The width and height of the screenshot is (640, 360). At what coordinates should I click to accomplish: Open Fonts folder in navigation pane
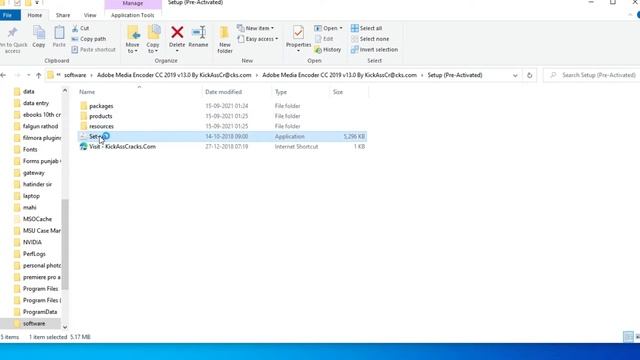tap(30, 149)
